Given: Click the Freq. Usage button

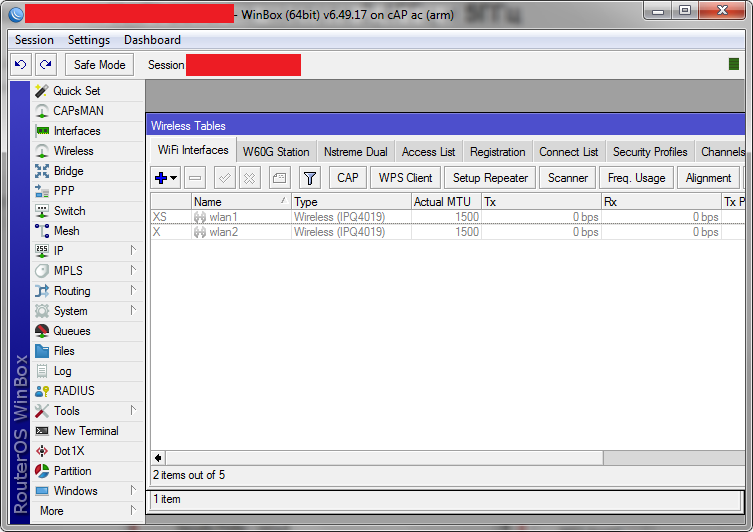Looking at the screenshot, I should tap(636, 178).
